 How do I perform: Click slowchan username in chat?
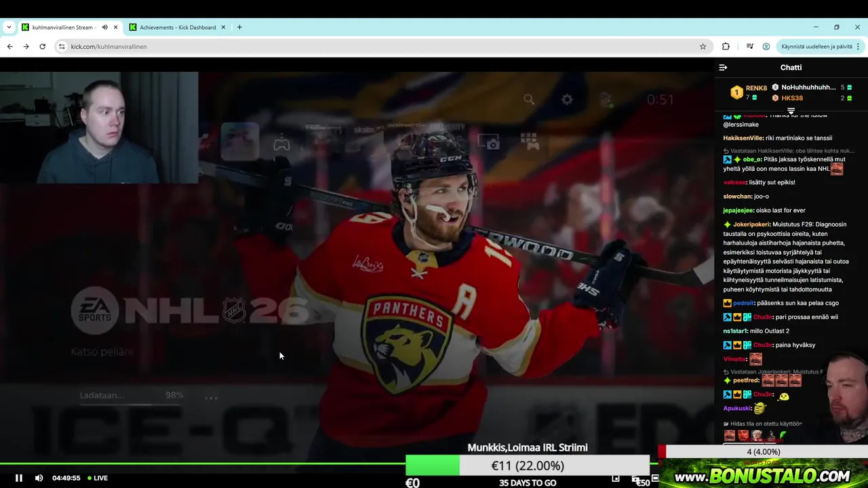(x=738, y=197)
